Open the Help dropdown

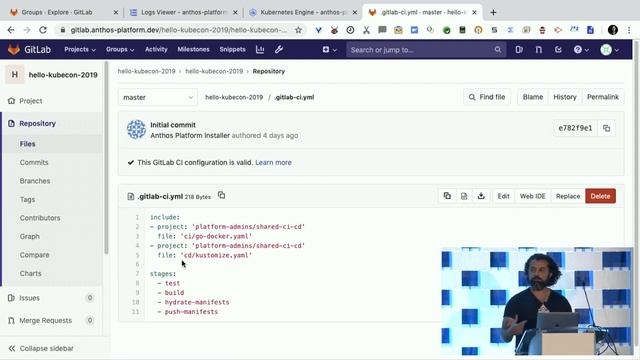tap(581, 49)
